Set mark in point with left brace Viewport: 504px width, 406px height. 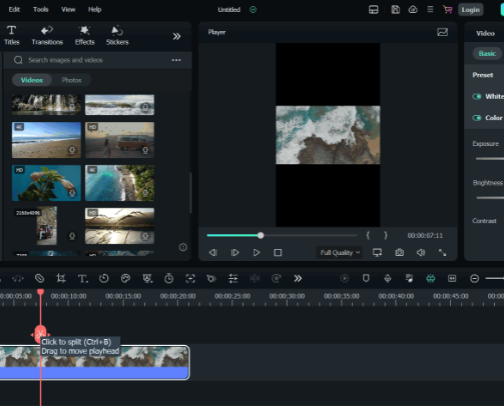[368, 235]
